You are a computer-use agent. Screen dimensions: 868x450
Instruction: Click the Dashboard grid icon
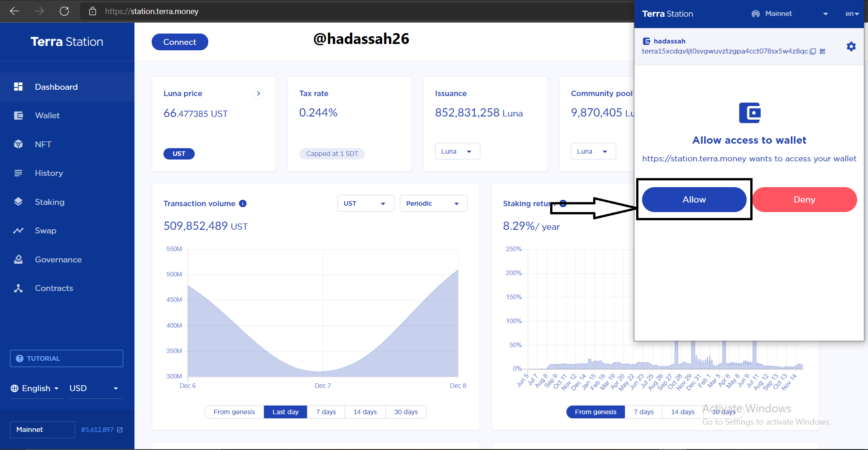coord(18,87)
